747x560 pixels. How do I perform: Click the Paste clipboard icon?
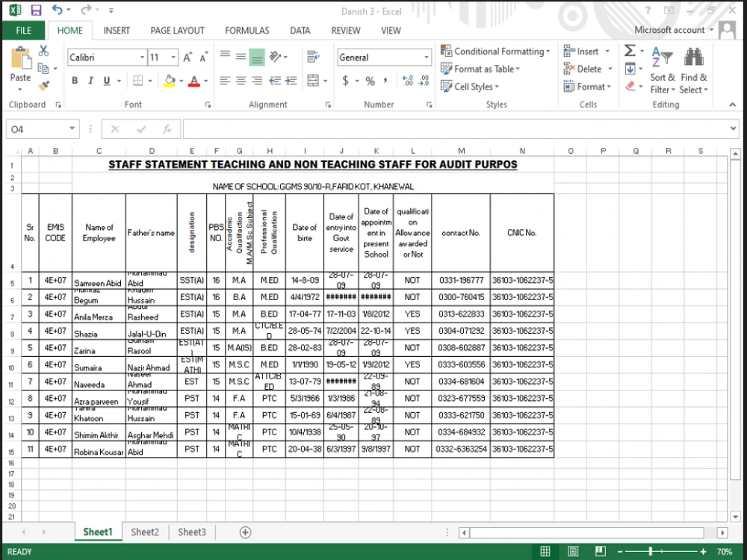pyautogui.click(x=20, y=58)
